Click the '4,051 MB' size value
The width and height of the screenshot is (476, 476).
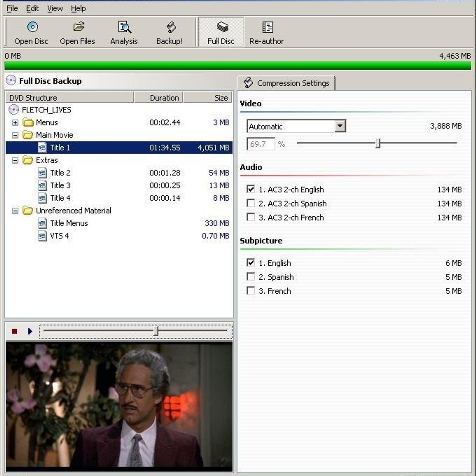213,148
